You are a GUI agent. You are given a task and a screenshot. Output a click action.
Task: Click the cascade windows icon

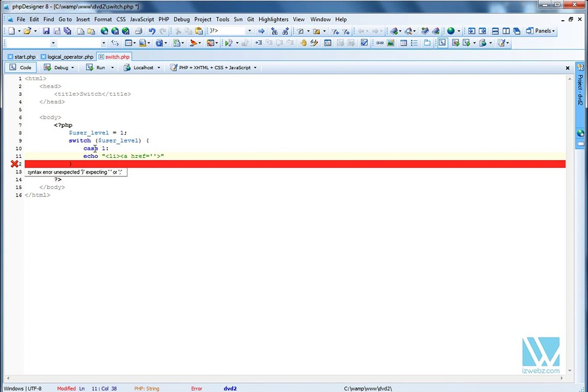(x=517, y=31)
